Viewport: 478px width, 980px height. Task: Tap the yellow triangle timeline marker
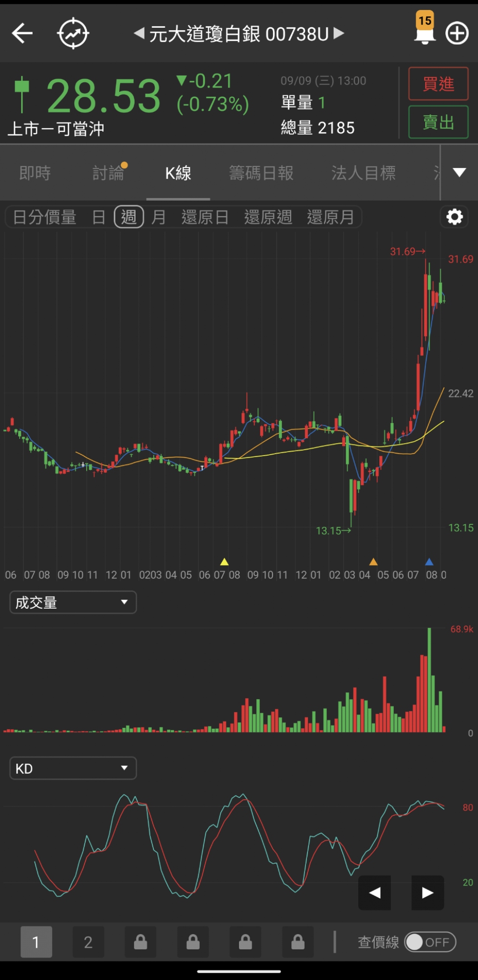tap(224, 562)
